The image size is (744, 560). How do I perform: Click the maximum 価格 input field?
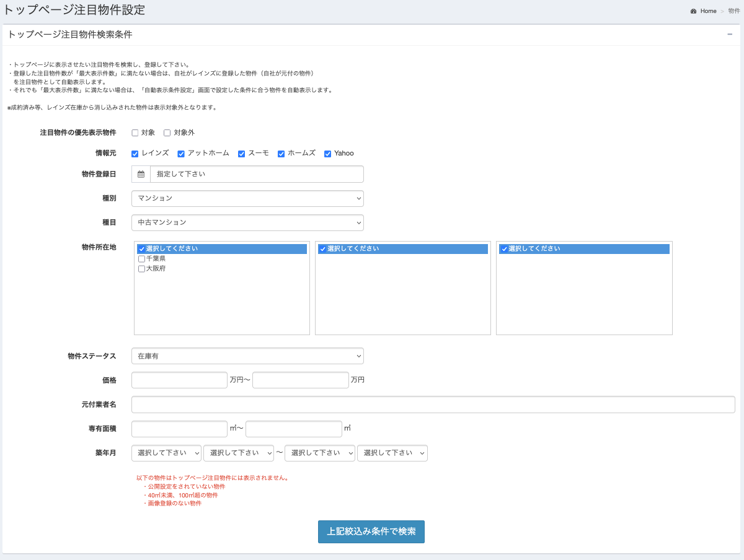click(x=301, y=380)
